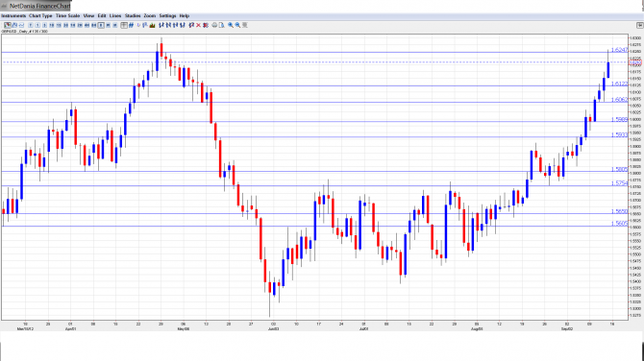Click the 1.5805 support line label
The height and width of the screenshot is (361, 644).
tap(619, 169)
